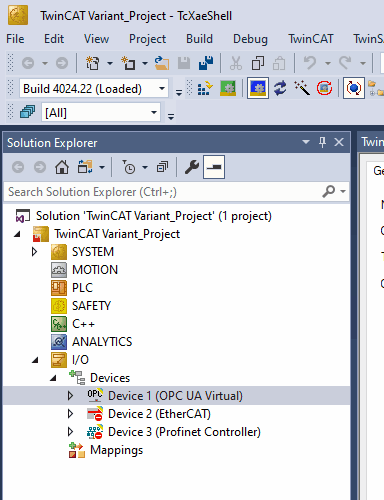384x500 pixels.
Task: Click Activate Configuration icon in TwinCAT toolbar
Action: (204, 88)
